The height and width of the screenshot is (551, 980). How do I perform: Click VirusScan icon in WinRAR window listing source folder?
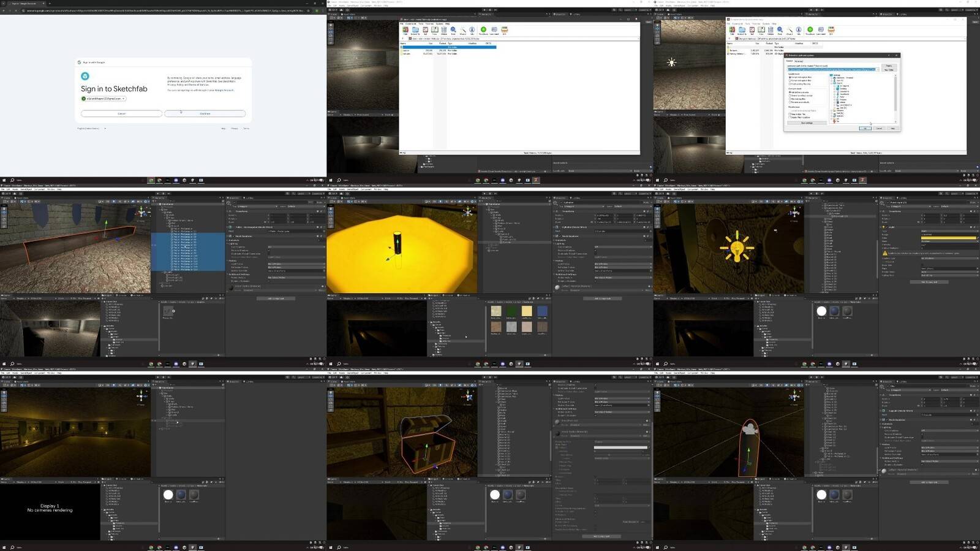483,30
